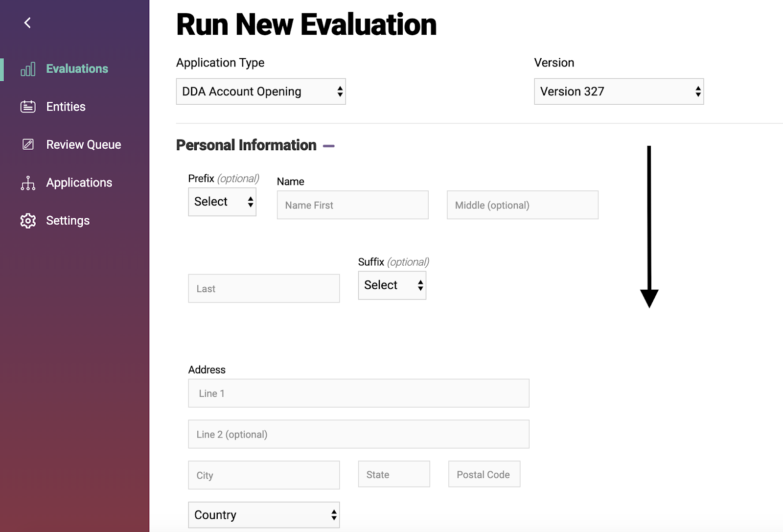The height and width of the screenshot is (532, 783).
Task: Navigate to Applications
Action: pos(79,183)
